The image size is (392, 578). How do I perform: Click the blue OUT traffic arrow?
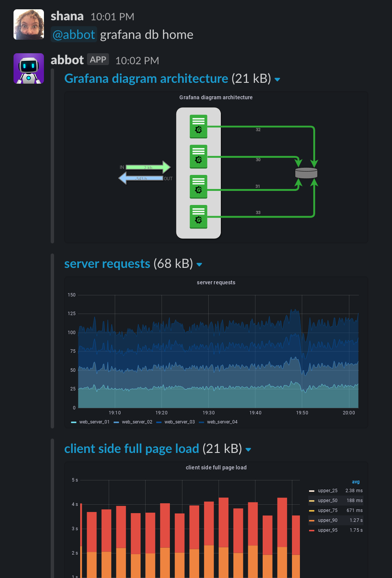[144, 178]
